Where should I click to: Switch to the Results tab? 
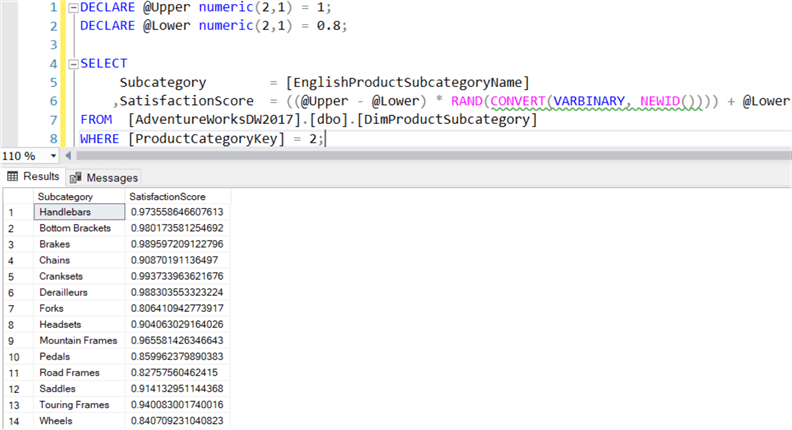pos(33,176)
